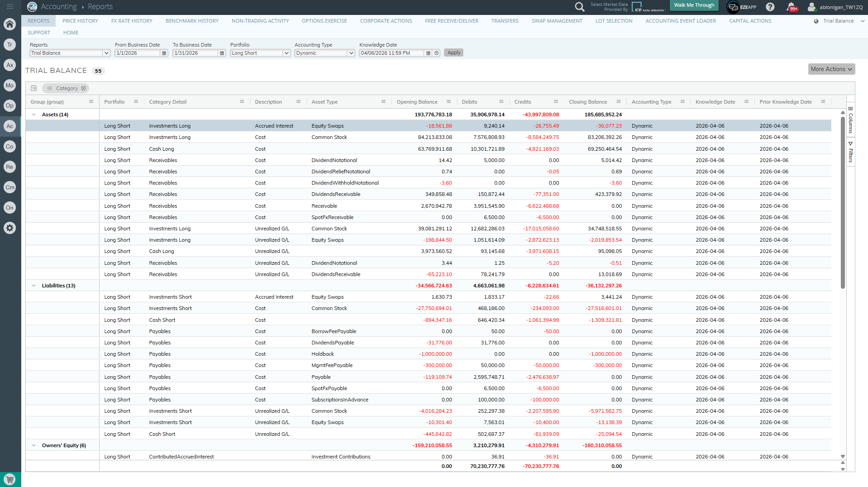
Task: Open the Re module in the sidebar
Action: [10, 167]
